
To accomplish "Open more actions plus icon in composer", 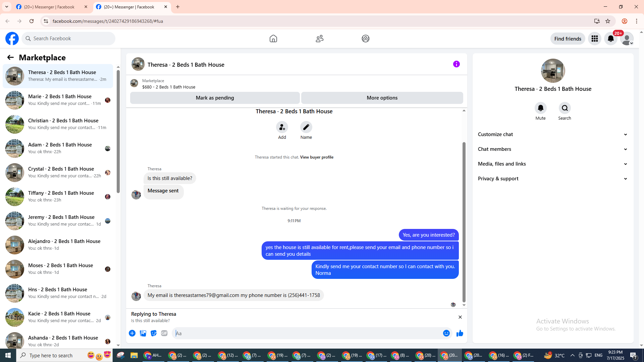I will click(x=132, y=333).
